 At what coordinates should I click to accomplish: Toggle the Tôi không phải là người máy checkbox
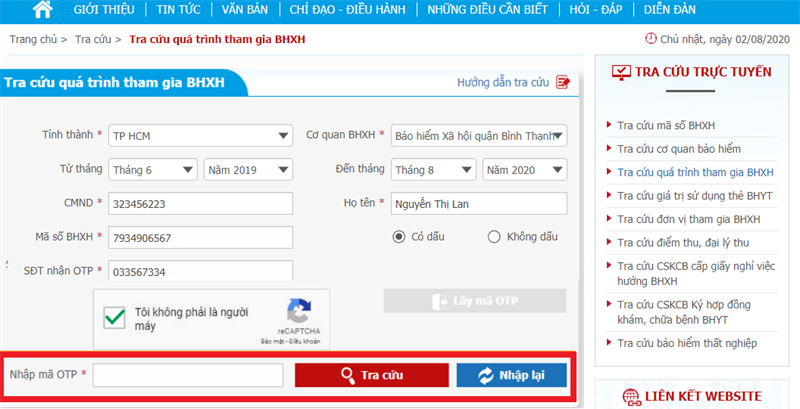114,317
